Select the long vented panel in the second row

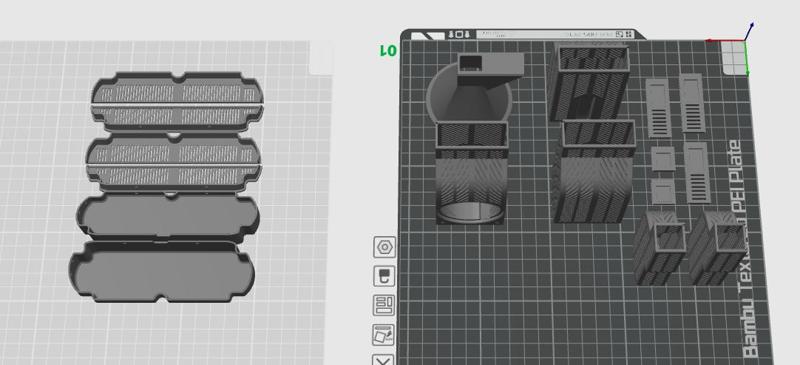click(x=697, y=173)
